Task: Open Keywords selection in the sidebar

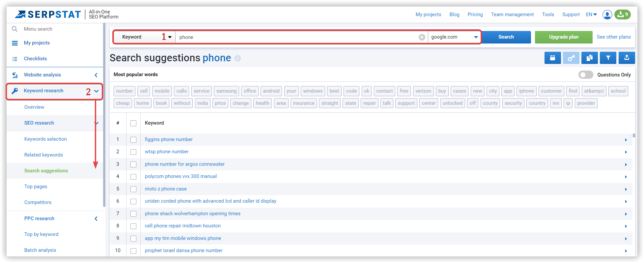Action: pos(45,139)
